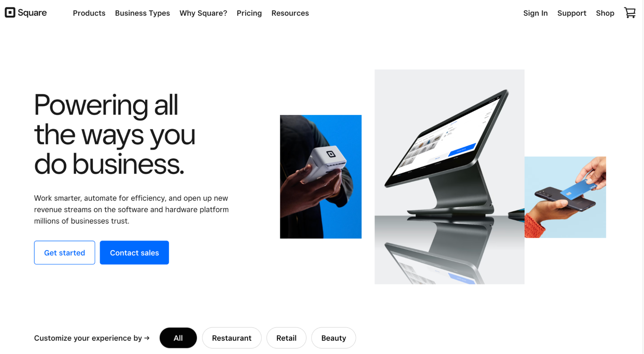Click the Get started button

tap(64, 253)
